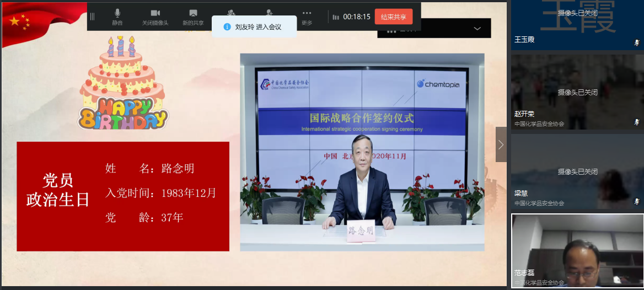
Task: Click 赵开荣's muted microphone icon
Action: point(637,121)
